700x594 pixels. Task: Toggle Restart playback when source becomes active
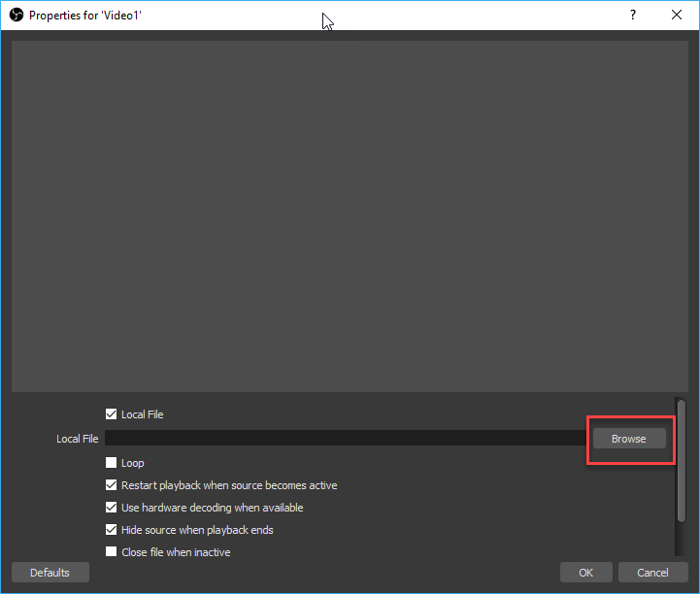[111, 485]
